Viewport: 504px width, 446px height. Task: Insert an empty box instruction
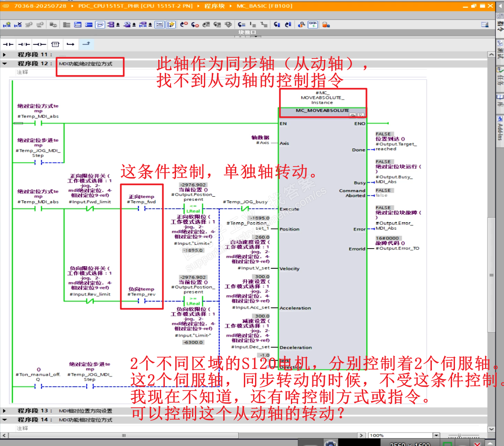click(x=55, y=44)
